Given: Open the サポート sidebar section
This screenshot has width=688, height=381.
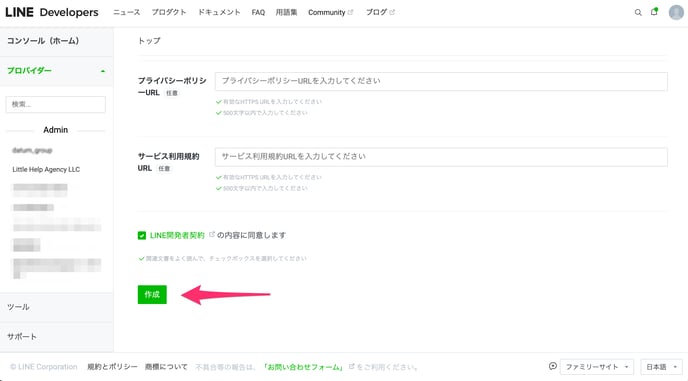Looking at the screenshot, I should [57, 337].
